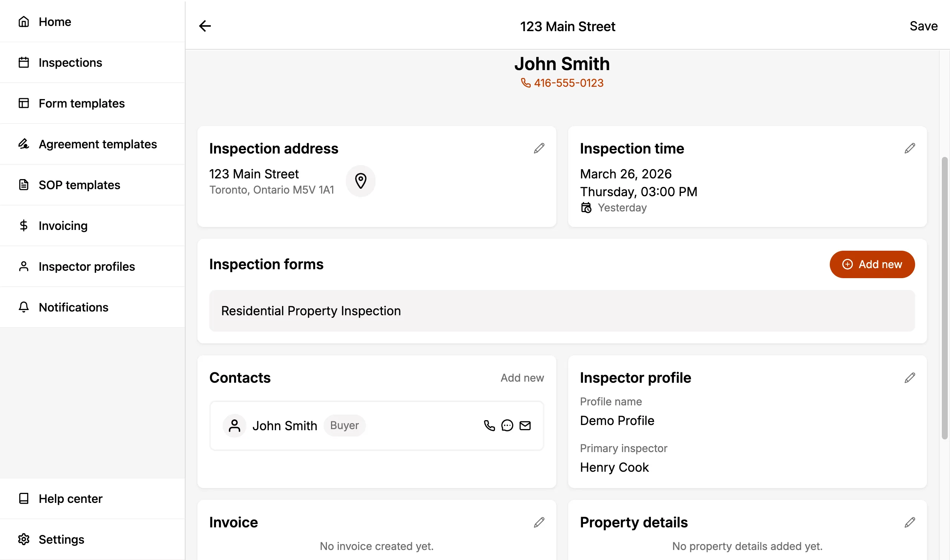Click John Smith's contact avatar icon
Screen dimensions: 950x560
click(x=235, y=426)
